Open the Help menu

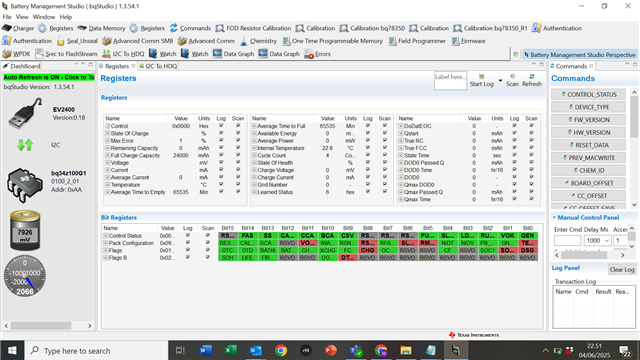(66, 17)
